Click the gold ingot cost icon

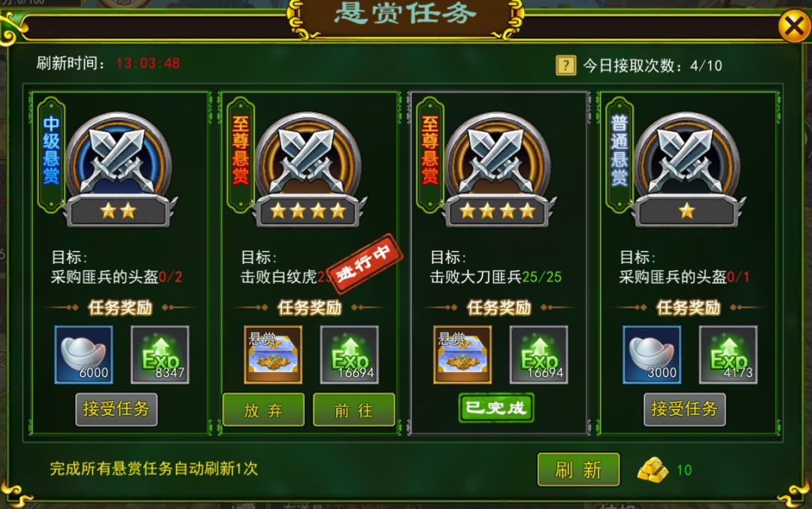click(653, 470)
